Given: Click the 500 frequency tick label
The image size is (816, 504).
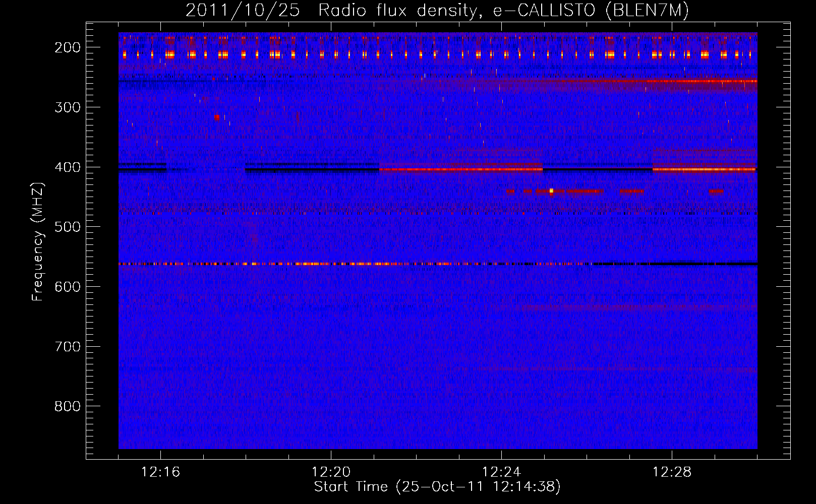Looking at the screenshot, I should [68, 227].
